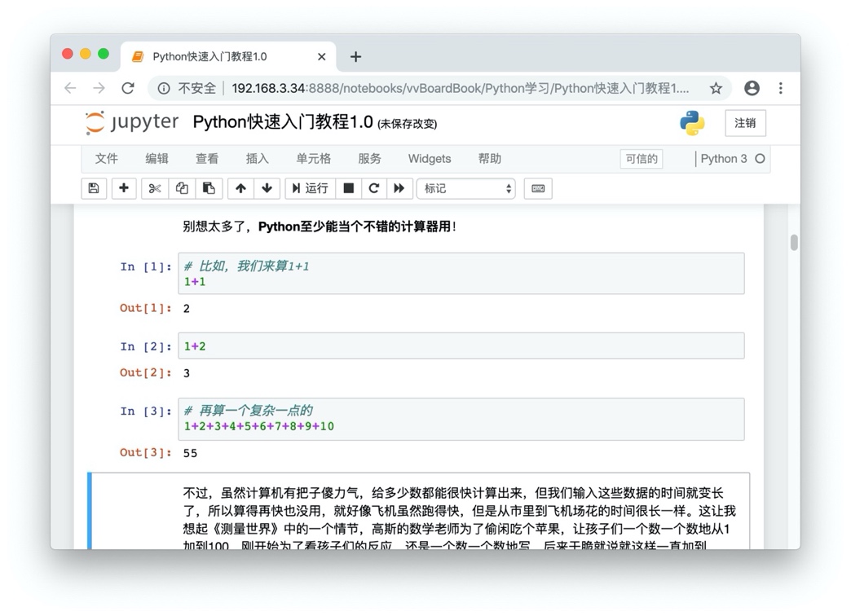Click code cell In [3] with 1+2+3+...+10
The image size is (851, 616).
[461, 419]
